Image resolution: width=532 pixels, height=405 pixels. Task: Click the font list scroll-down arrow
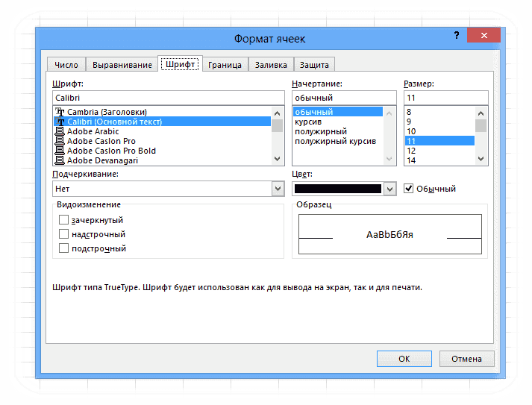pos(278,159)
